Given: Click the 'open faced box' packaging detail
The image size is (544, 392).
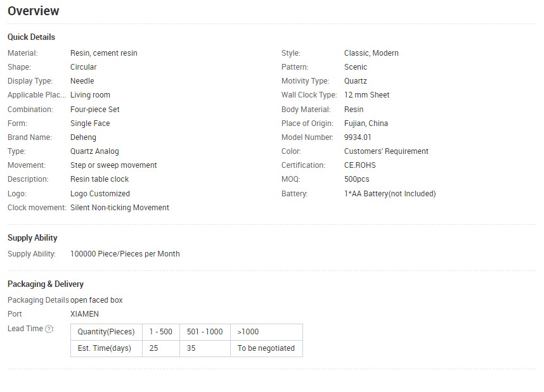Looking at the screenshot, I should (96, 300).
